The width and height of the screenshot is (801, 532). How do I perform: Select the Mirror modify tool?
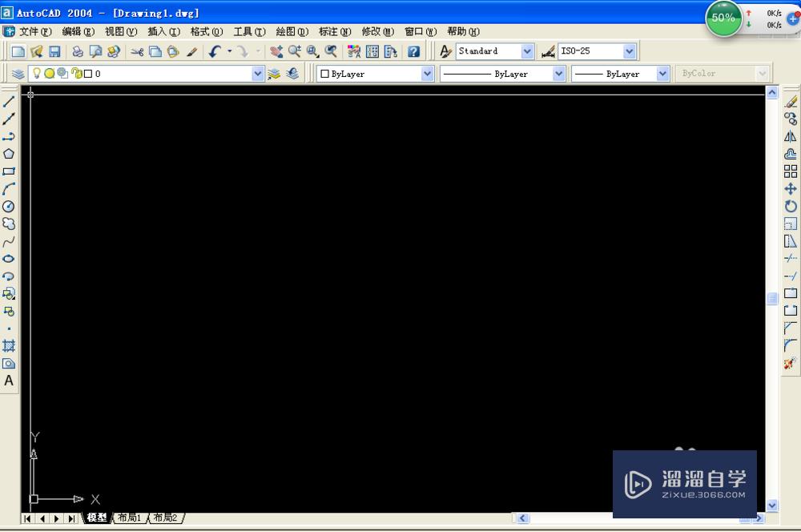[x=791, y=137]
